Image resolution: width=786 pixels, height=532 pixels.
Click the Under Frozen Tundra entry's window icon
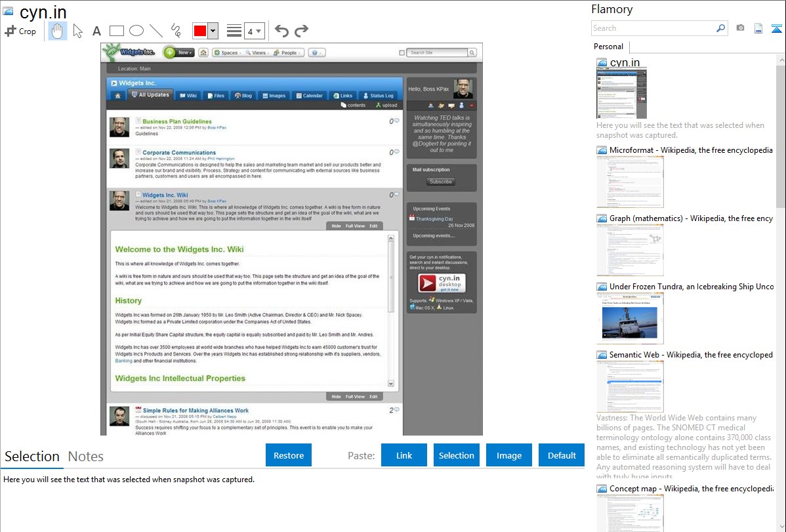pos(602,286)
